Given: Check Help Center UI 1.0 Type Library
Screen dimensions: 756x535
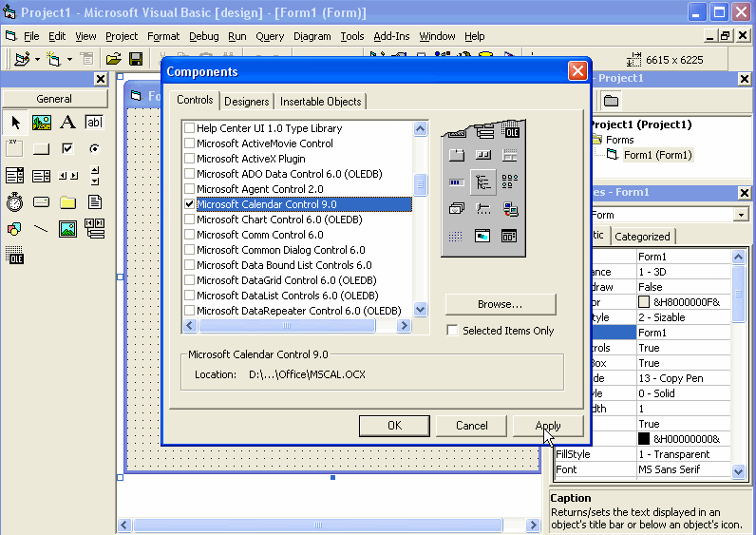Looking at the screenshot, I should pos(190,128).
